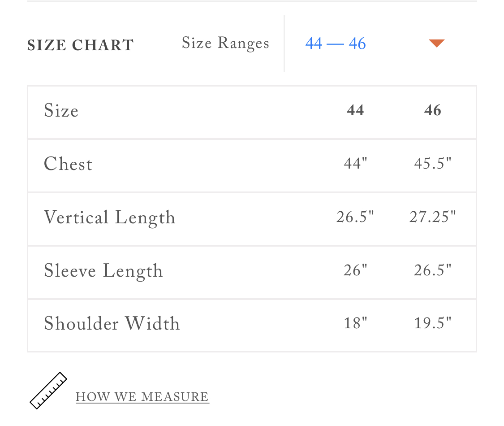Click the 19.5" shoulder width value
504x426 pixels.
point(433,323)
